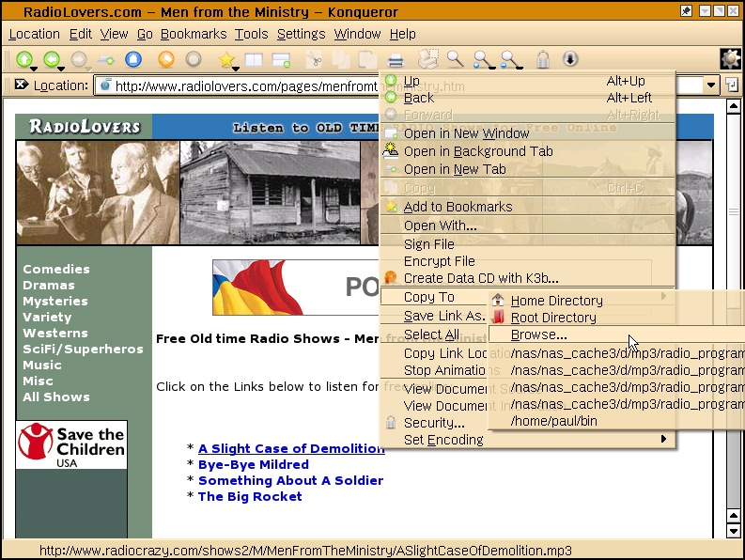Screen dimensions: 745x560
Task: Open the Comedies sidebar link
Action: [x=56, y=269]
